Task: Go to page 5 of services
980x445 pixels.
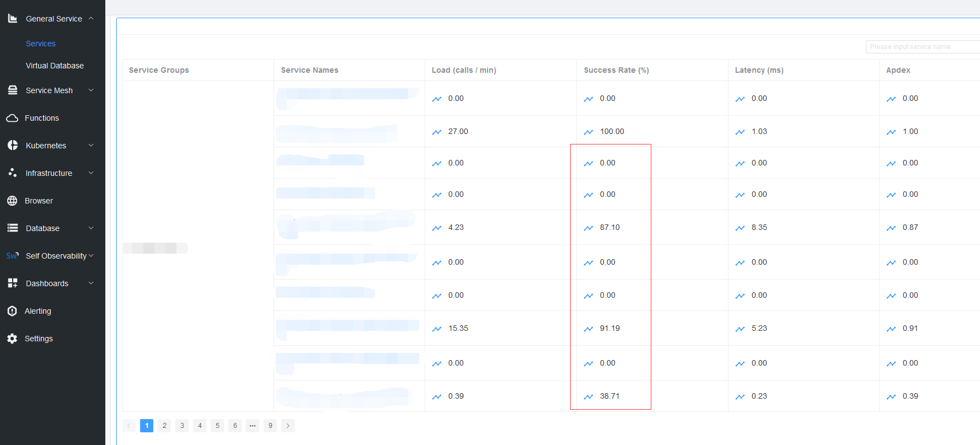Action: (x=217, y=426)
